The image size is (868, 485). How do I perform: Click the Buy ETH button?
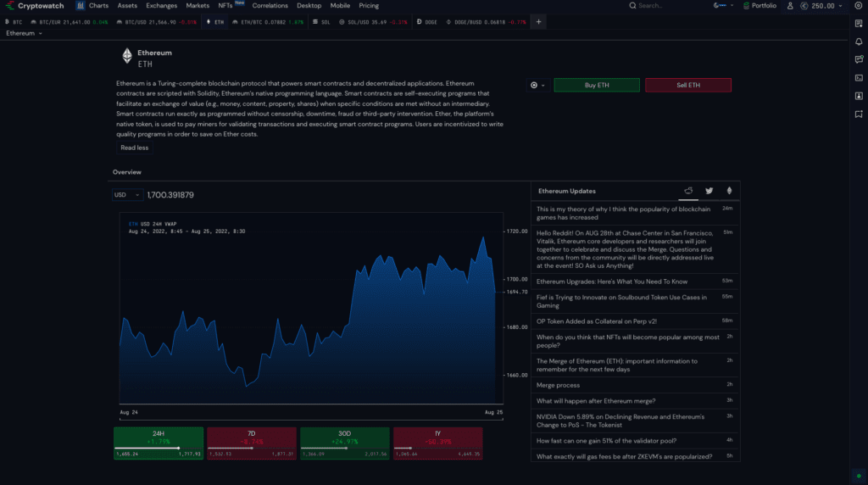click(597, 86)
